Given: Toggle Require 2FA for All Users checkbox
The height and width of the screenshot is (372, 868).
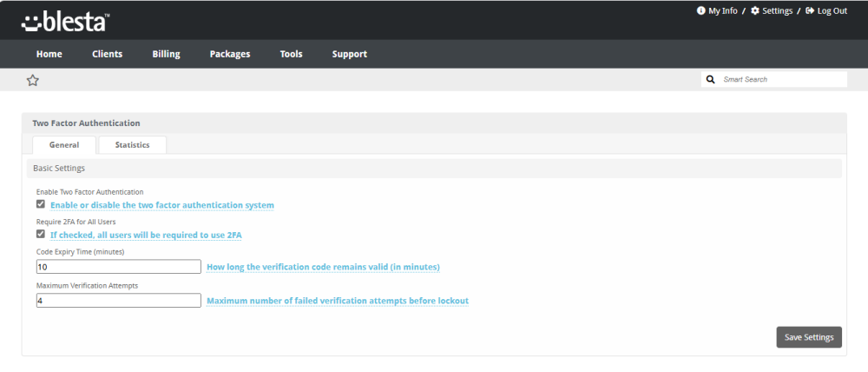Looking at the screenshot, I should tap(41, 234).
